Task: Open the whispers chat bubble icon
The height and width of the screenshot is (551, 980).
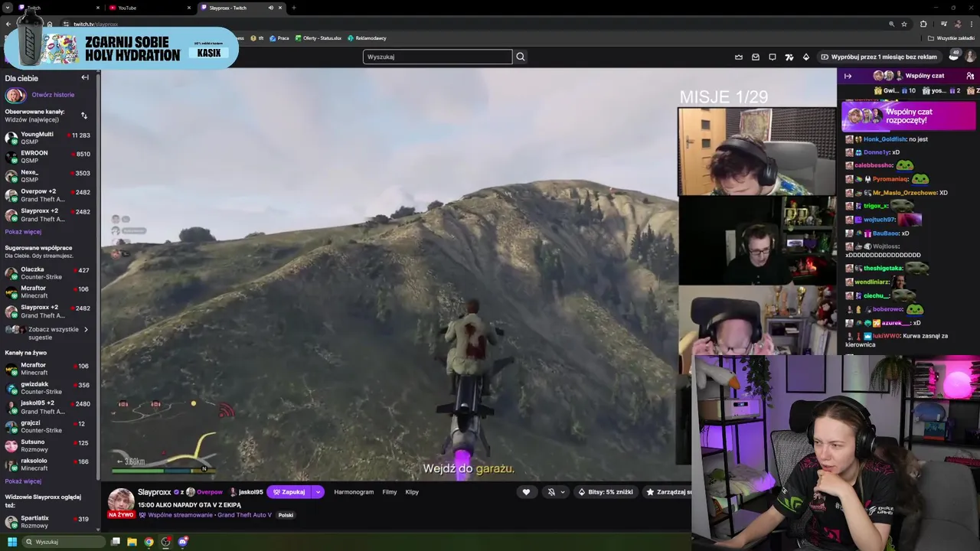Action: pos(773,57)
